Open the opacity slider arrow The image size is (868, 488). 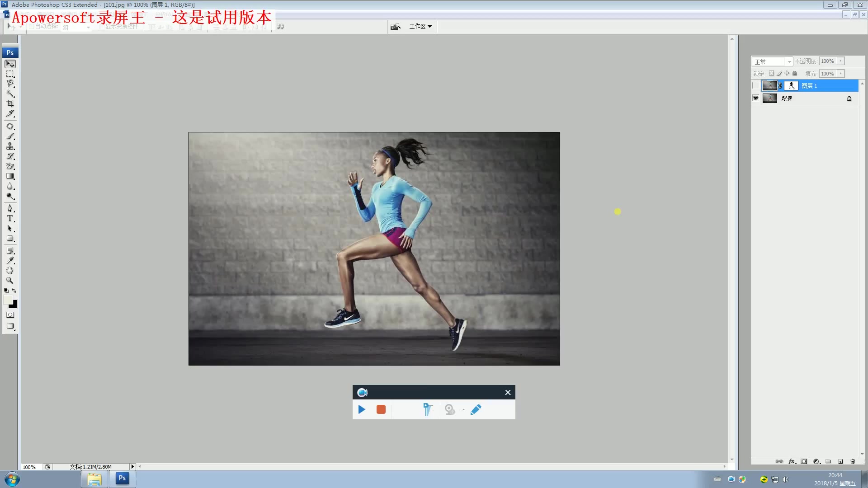click(x=841, y=61)
